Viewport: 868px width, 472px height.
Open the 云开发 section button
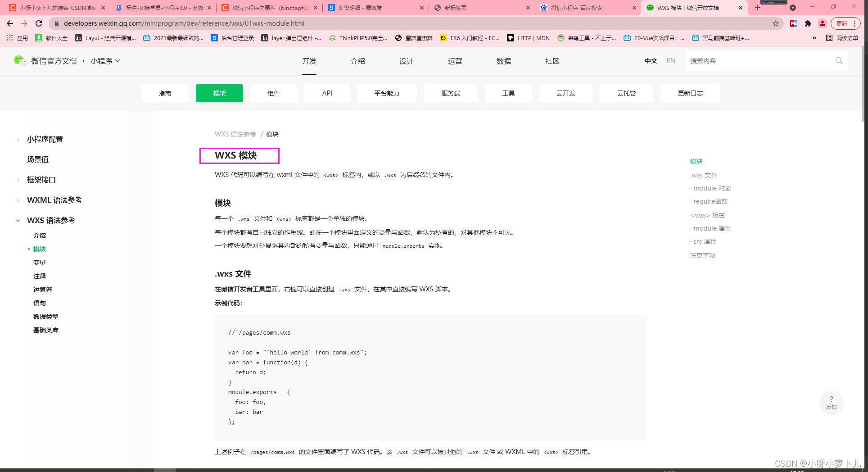click(566, 93)
